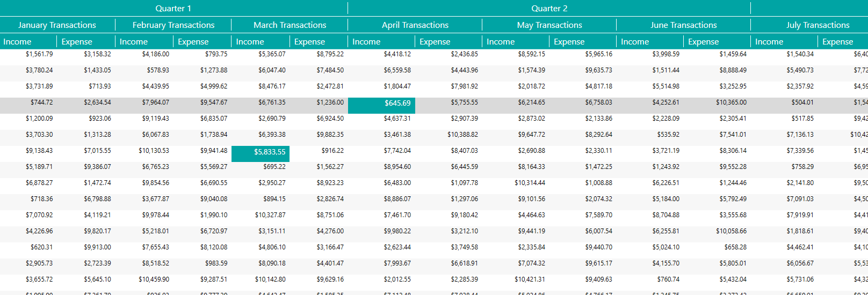Click the June Transactions header
This screenshot has width=868, height=295.
(683, 25)
